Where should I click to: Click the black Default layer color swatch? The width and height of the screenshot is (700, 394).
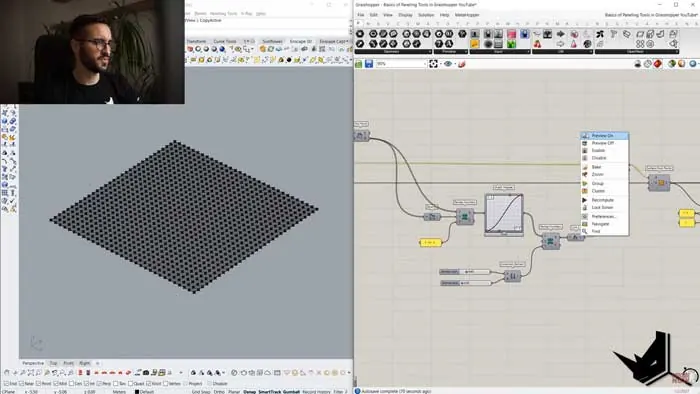pos(137,391)
